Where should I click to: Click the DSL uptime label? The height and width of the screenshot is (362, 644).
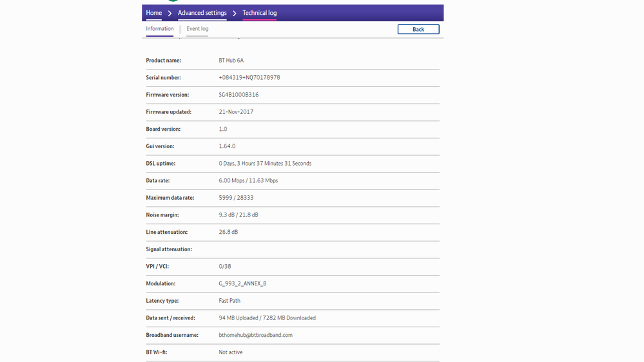click(x=161, y=164)
